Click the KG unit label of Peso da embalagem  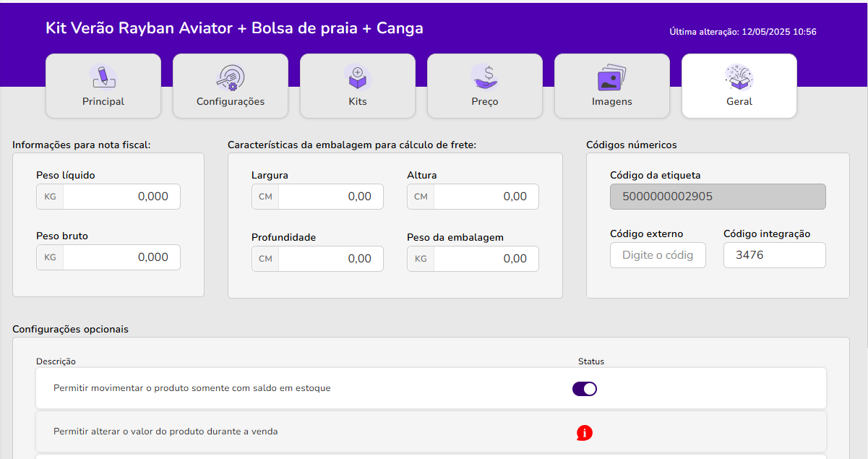[421, 259]
